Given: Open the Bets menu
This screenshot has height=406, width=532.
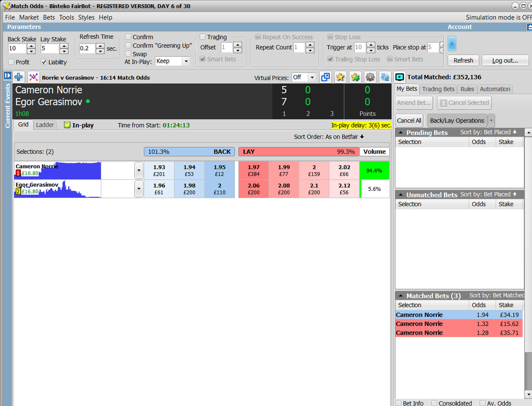Looking at the screenshot, I should point(49,17).
